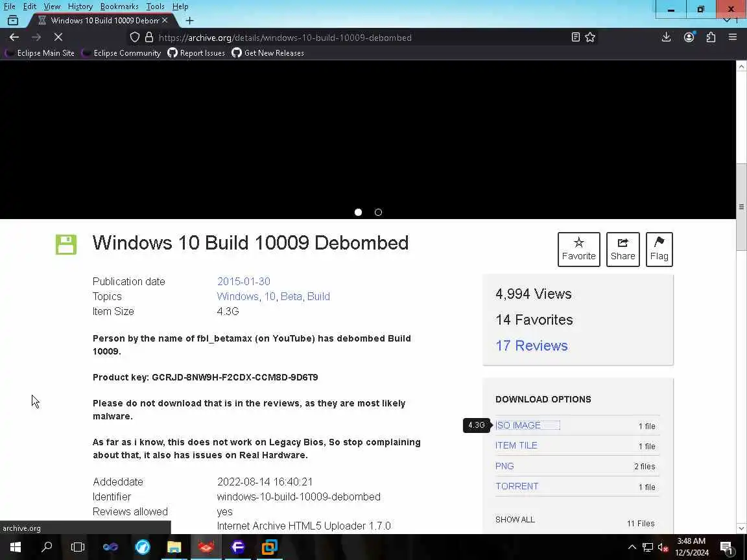The width and height of the screenshot is (747, 560).
Task: Click the Beta topic link
Action: point(291,296)
